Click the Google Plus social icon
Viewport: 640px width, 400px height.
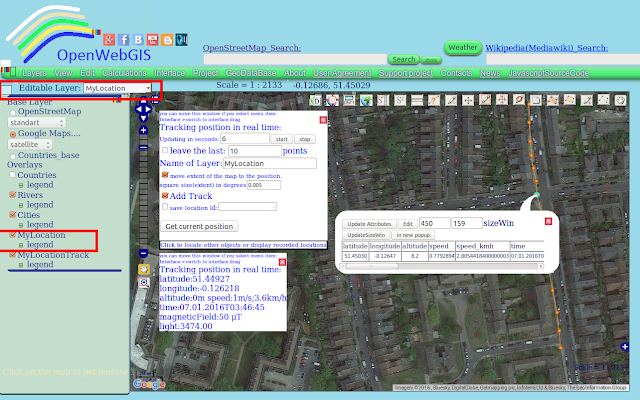point(109,40)
